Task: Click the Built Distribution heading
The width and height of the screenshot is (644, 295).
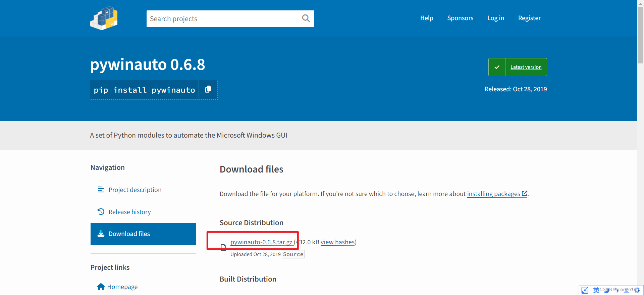Action: click(248, 279)
